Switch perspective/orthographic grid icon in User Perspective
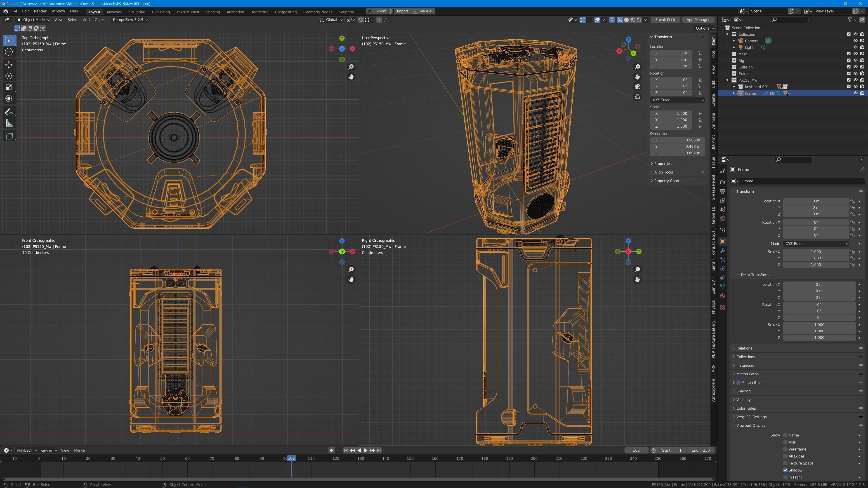 [x=637, y=97]
